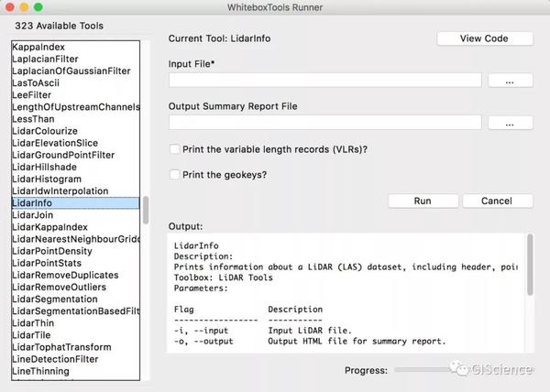550x392 pixels.
Task: Select LidarJoin in the tools list
Action: point(33,215)
